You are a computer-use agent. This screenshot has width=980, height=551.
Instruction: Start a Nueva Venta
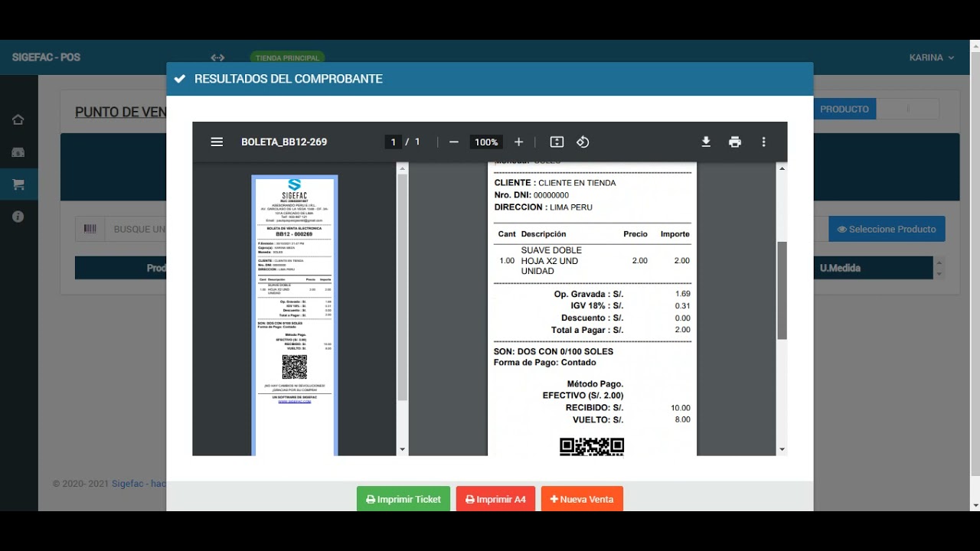point(582,499)
